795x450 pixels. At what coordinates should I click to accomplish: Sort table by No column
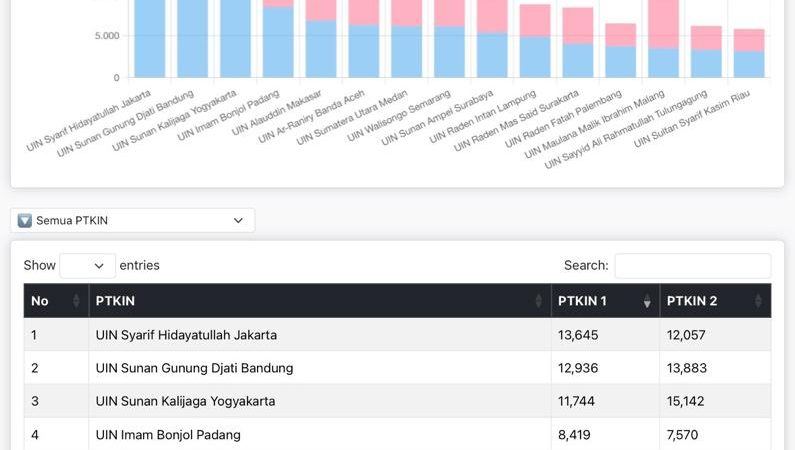click(56, 301)
